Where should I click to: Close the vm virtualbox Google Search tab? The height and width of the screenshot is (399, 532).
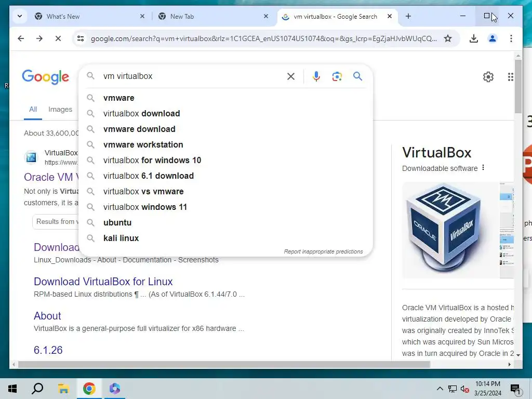click(x=390, y=16)
